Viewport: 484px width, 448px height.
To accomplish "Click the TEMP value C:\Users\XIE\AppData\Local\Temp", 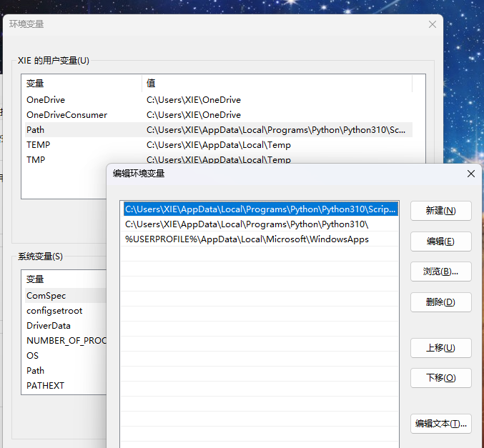I will (219, 145).
